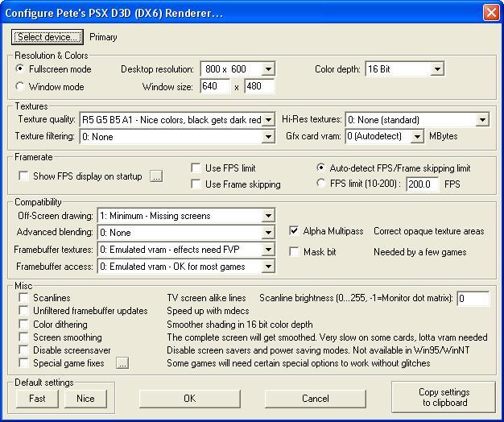The height and width of the screenshot is (422, 504).
Task: Enable Color dithering checkbox
Action: pyautogui.click(x=24, y=324)
